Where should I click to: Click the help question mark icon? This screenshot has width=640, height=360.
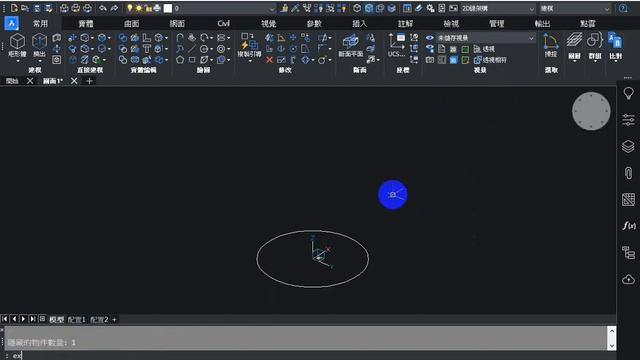(623, 8)
